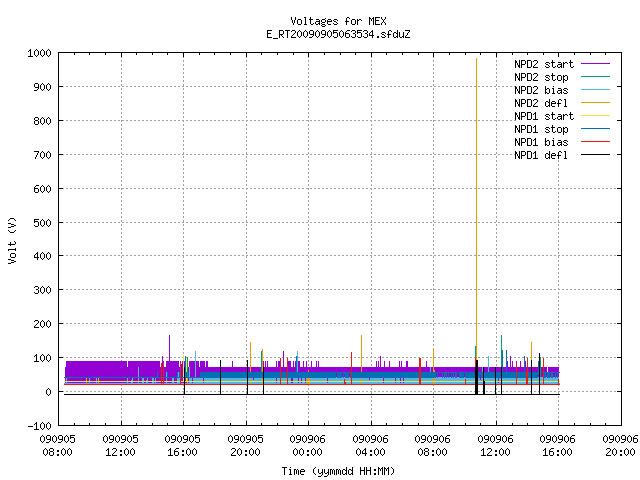
Task: Click the -100 y-axis tick label
Action: (39, 426)
